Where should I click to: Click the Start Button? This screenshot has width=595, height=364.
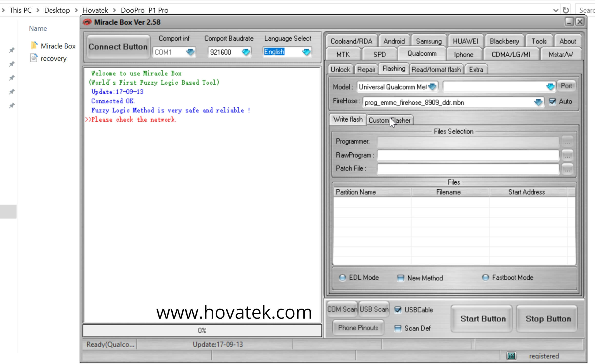point(481,319)
